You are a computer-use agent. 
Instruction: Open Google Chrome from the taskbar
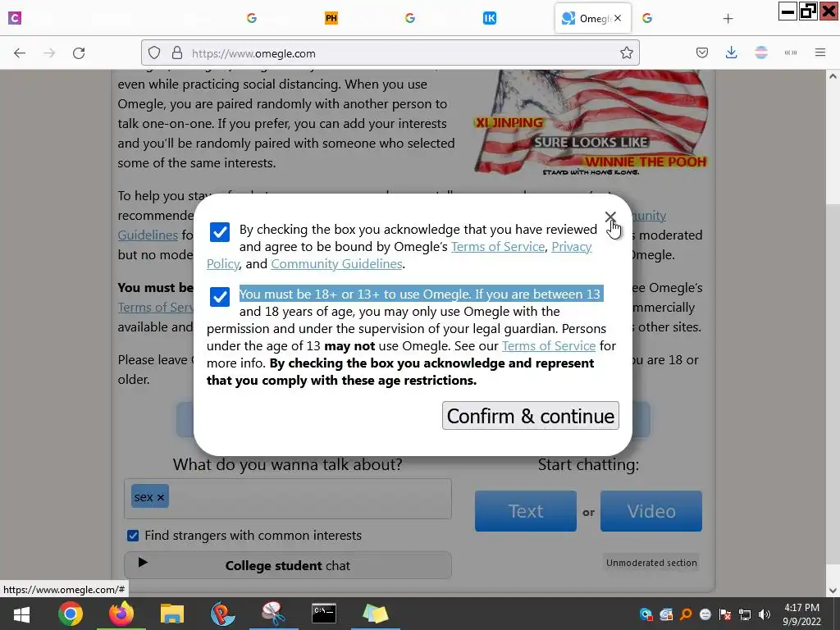point(71,614)
